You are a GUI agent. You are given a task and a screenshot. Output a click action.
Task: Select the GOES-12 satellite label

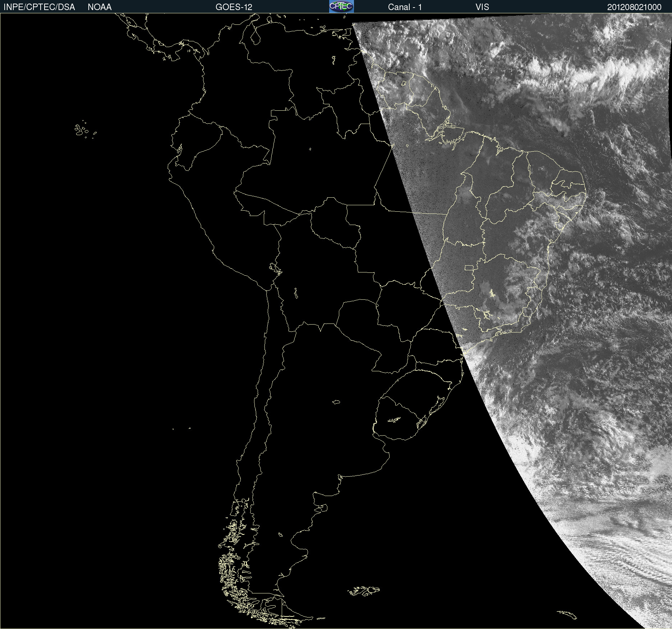click(x=234, y=7)
